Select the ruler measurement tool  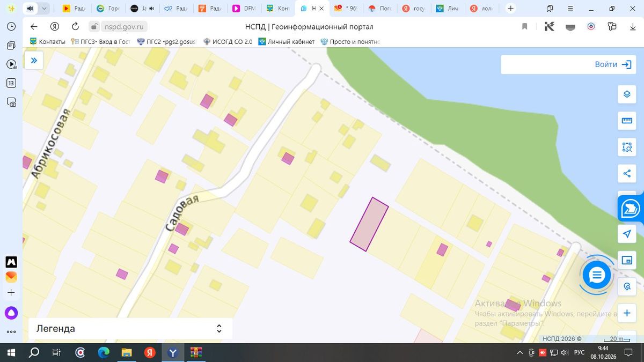click(627, 121)
